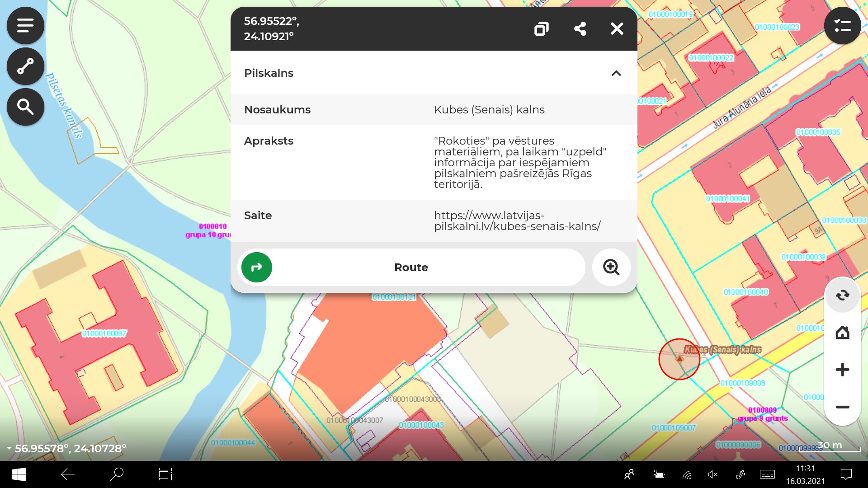Open the hamburger main menu

coord(25,25)
